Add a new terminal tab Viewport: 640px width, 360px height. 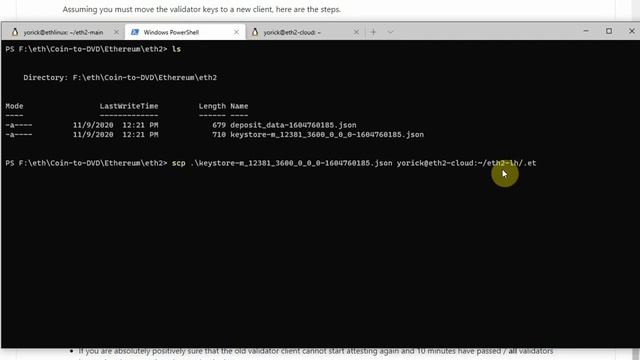pos(373,32)
